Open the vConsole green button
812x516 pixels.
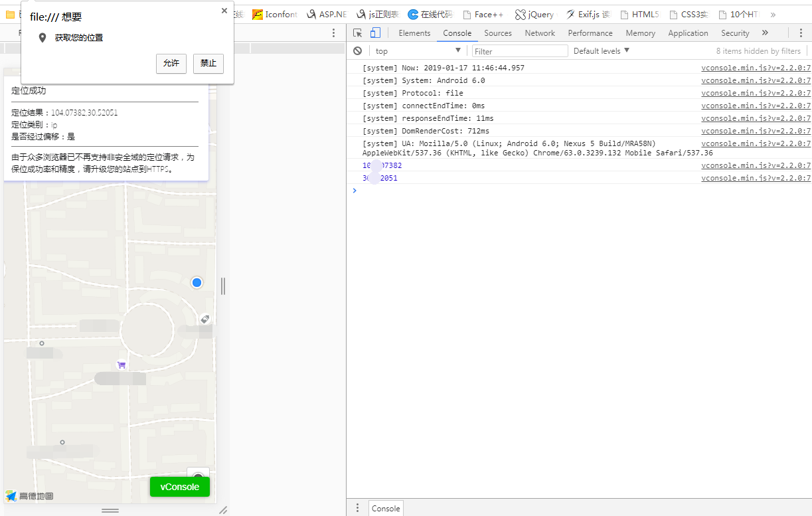[x=179, y=487]
